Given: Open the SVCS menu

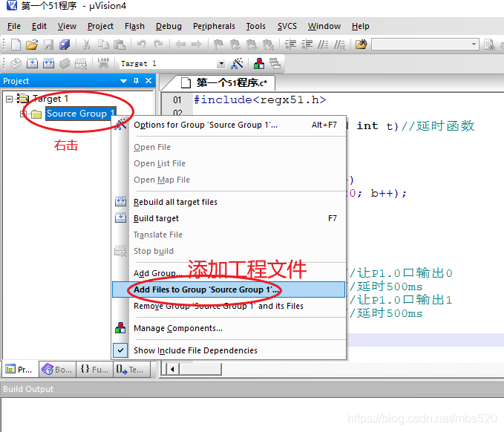Looking at the screenshot, I should (287, 26).
